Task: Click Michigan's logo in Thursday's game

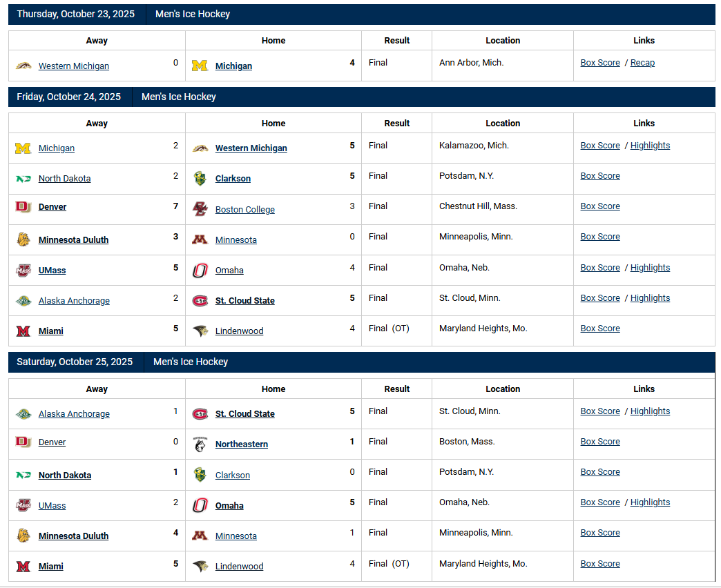Action: 200,66
